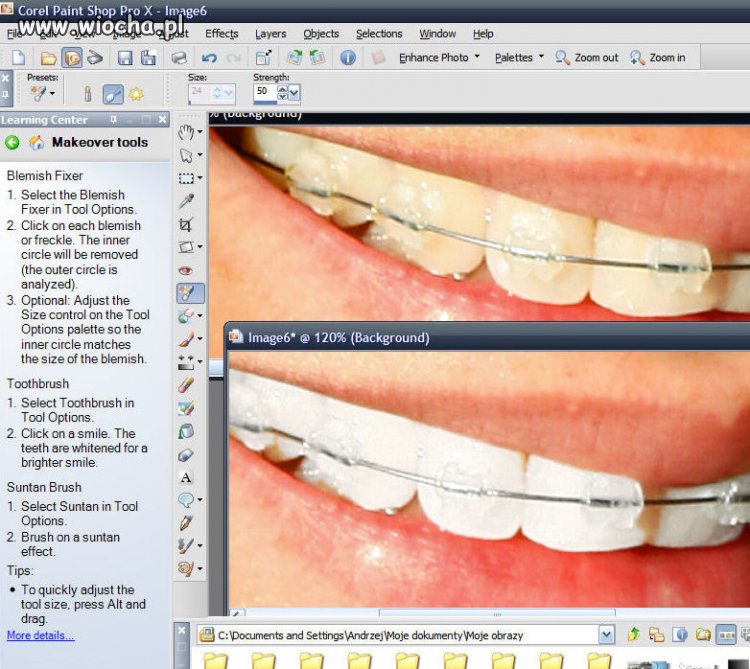
Task: Open the Effects menu
Action: [221, 33]
